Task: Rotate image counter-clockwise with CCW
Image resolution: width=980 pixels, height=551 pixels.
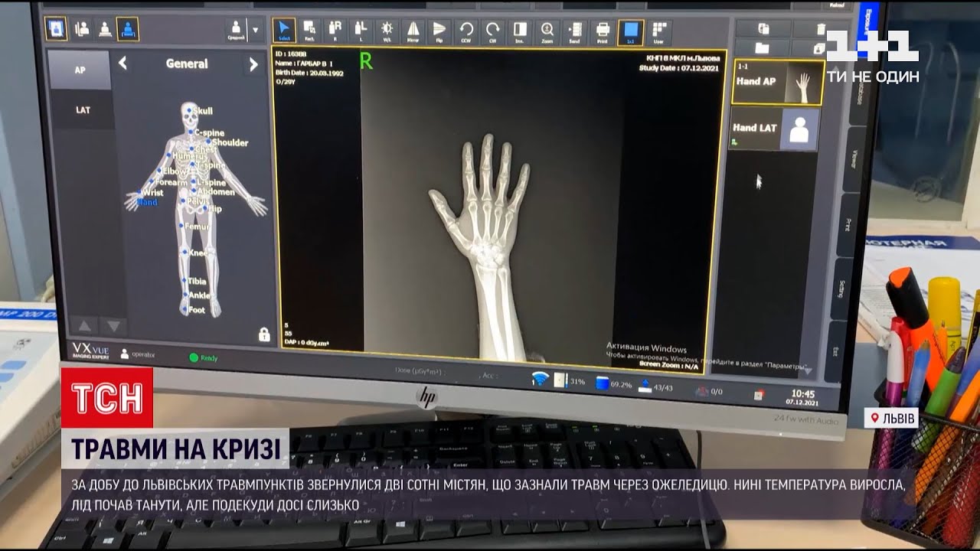Action: coord(466,31)
